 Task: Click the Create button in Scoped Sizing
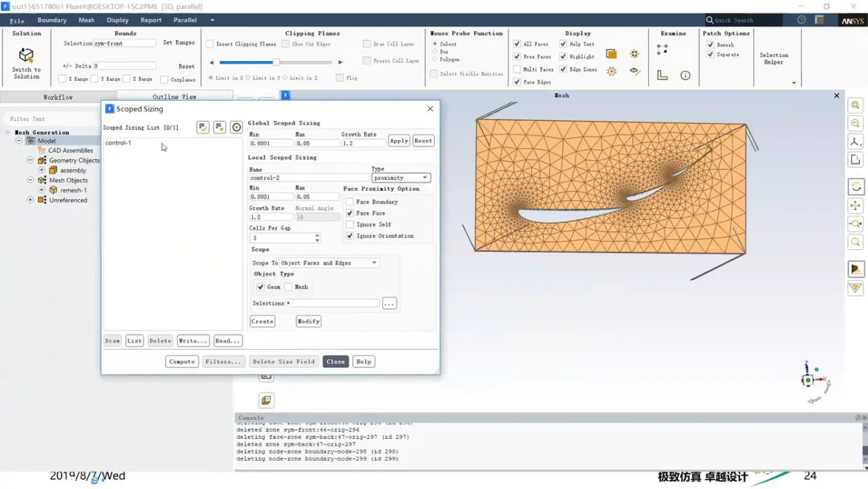coord(262,321)
